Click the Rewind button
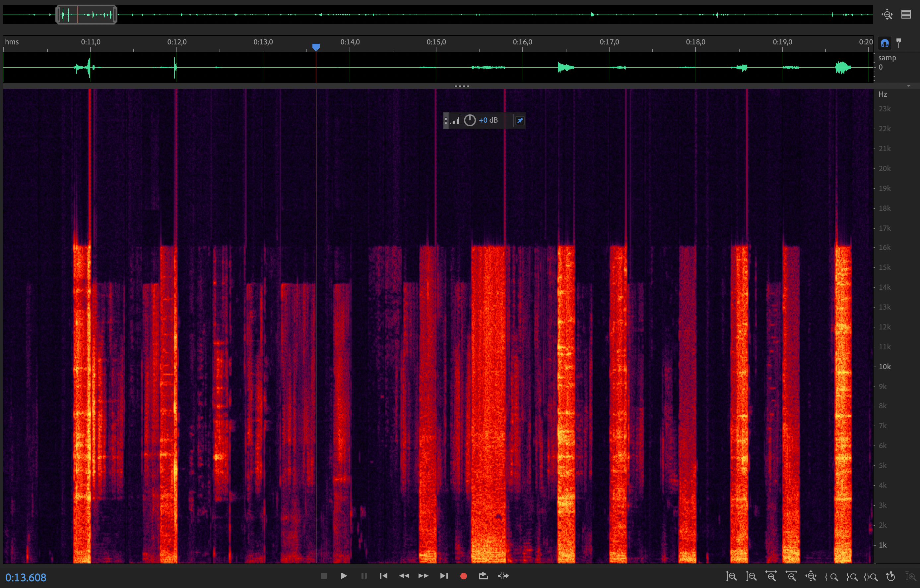This screenshot has width=920, height=588. click(404, 576)
